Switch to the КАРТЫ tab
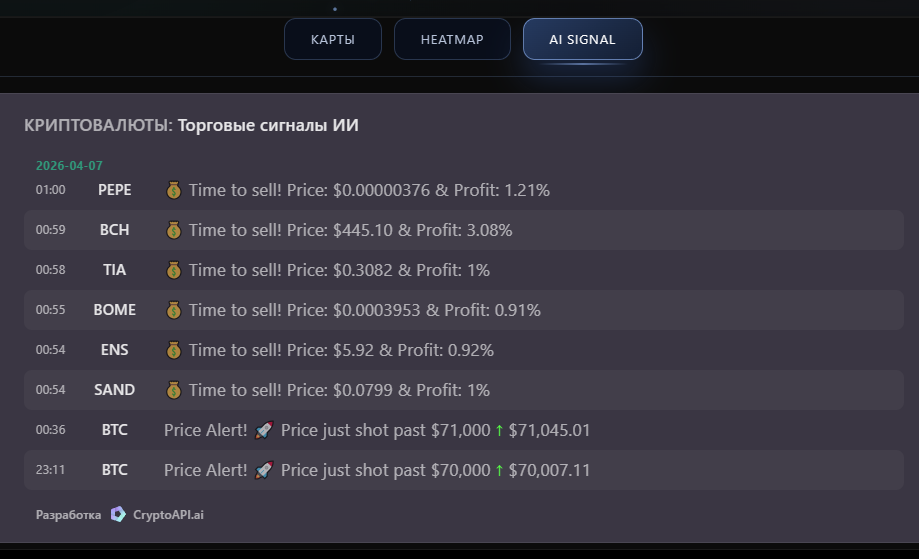The width and height of the screenshot is (919, 559). [332, 40]
